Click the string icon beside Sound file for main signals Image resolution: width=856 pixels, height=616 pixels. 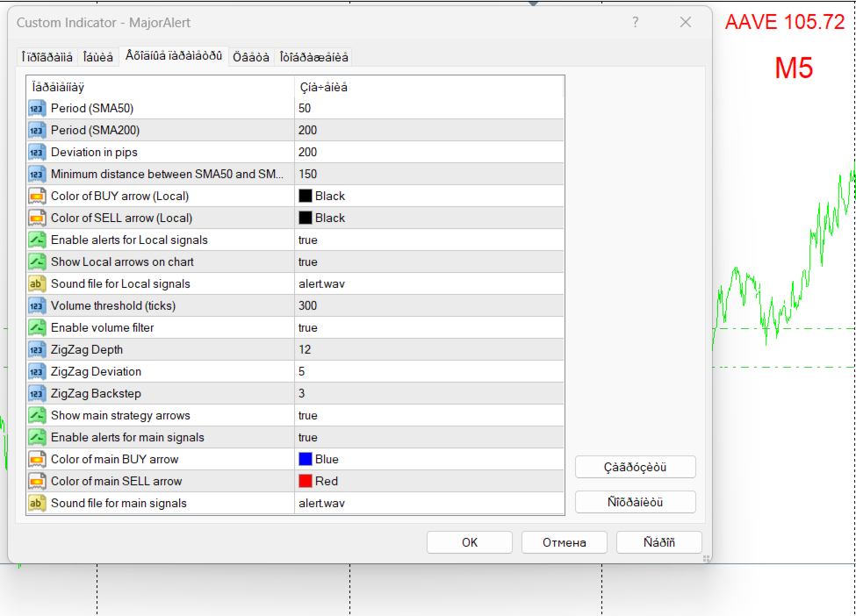[x=37, y=503]
